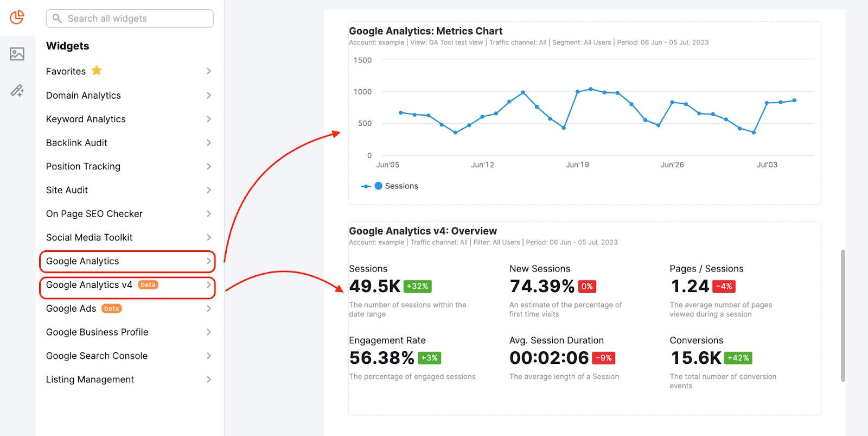Open the Site Audit category

[x=67, y=190]
